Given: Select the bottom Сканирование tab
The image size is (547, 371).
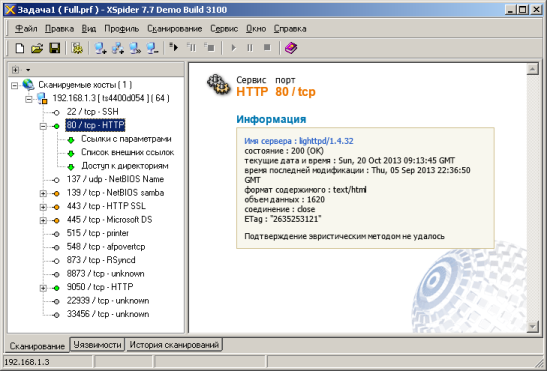Looking at the screenshot, I should coord(37,346).
